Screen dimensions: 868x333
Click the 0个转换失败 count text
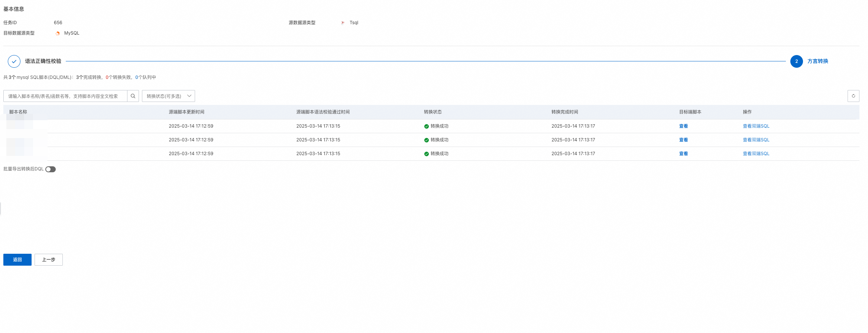(119, 77)
